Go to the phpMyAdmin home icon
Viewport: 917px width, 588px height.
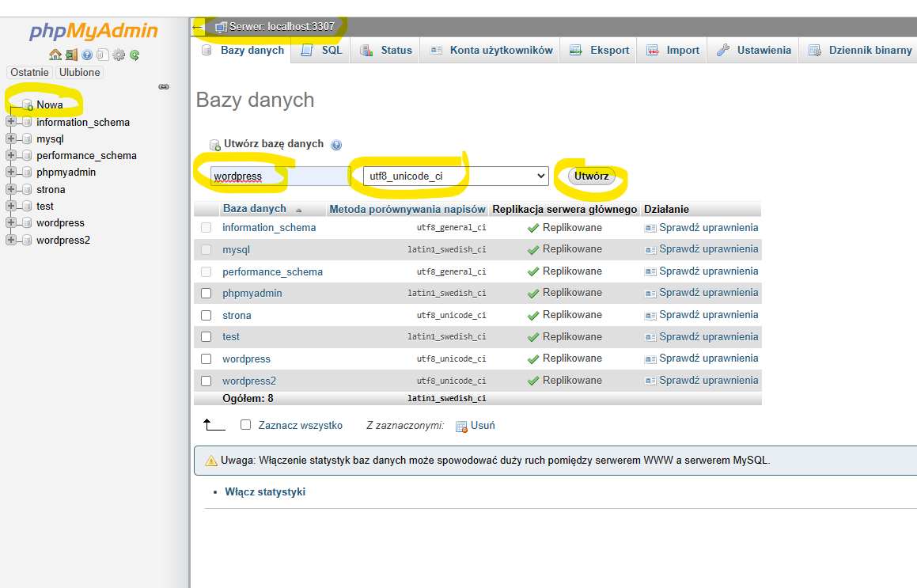pos(55,55)
